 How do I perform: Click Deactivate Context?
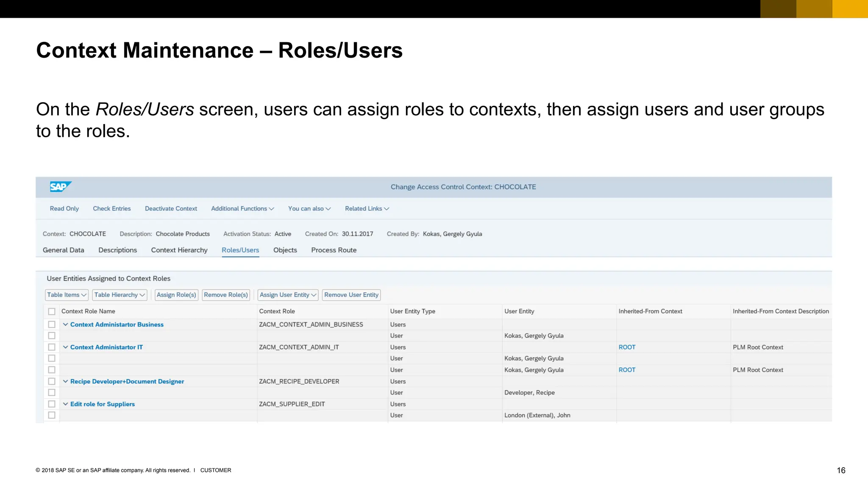171,208
